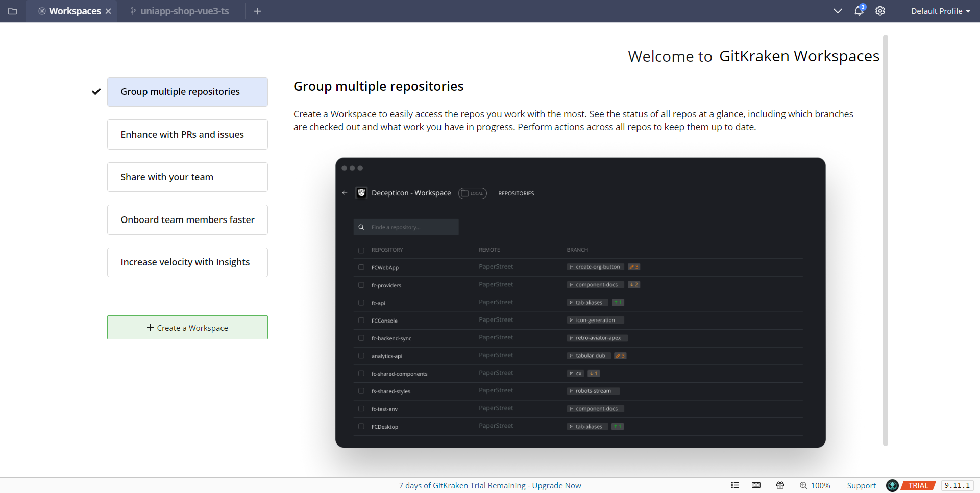
Task: Expand the tab overflow chevron
Action: (x=838, y=11)
